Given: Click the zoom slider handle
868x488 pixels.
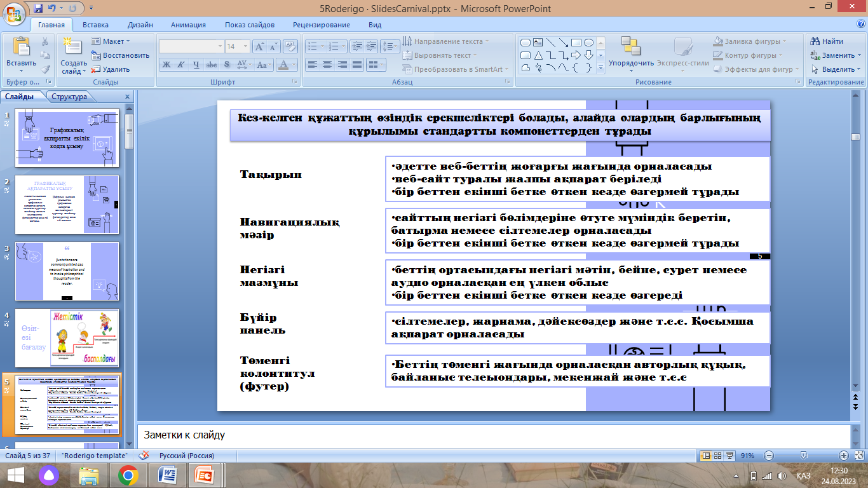Looking at the screenshot, I should [804, 456].
